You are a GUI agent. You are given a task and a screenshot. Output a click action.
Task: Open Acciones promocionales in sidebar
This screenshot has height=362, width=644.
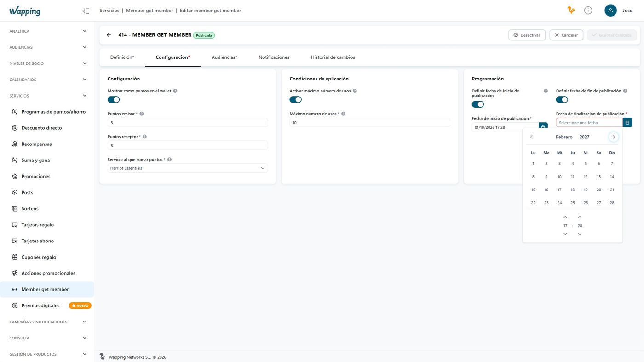[47, 273]
